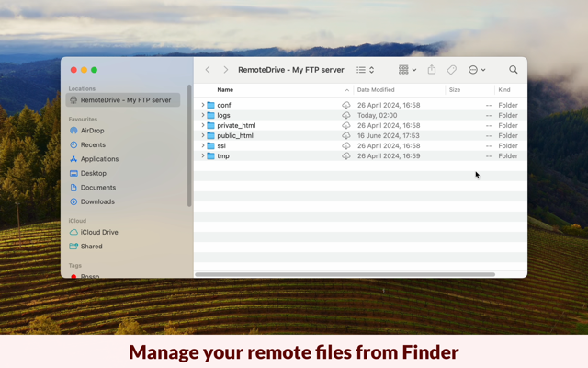
Task: Go back using the left arrow
Action: click(x=208, y=70)
